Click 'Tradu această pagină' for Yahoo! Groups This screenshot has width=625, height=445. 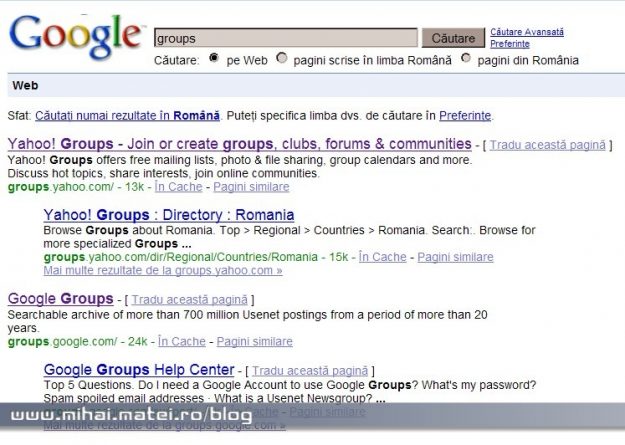click(x=548, y=145)
